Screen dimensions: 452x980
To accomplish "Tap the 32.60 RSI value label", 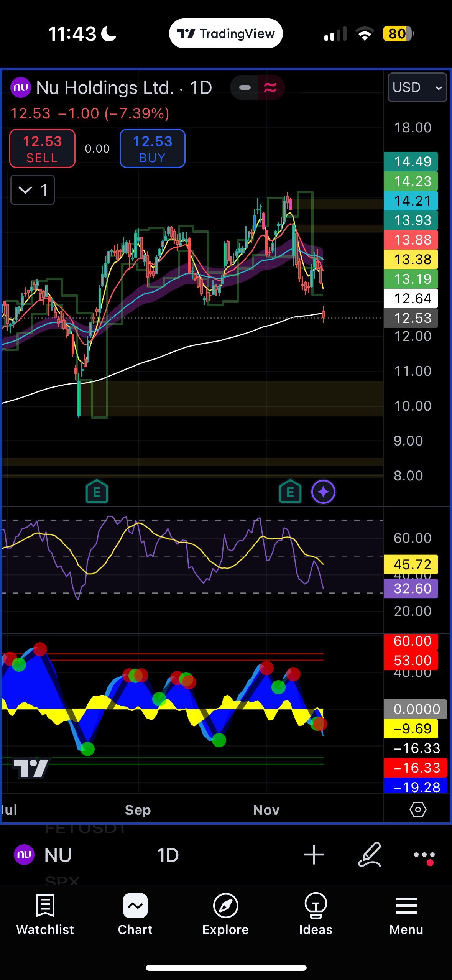I will click(411, 589).
